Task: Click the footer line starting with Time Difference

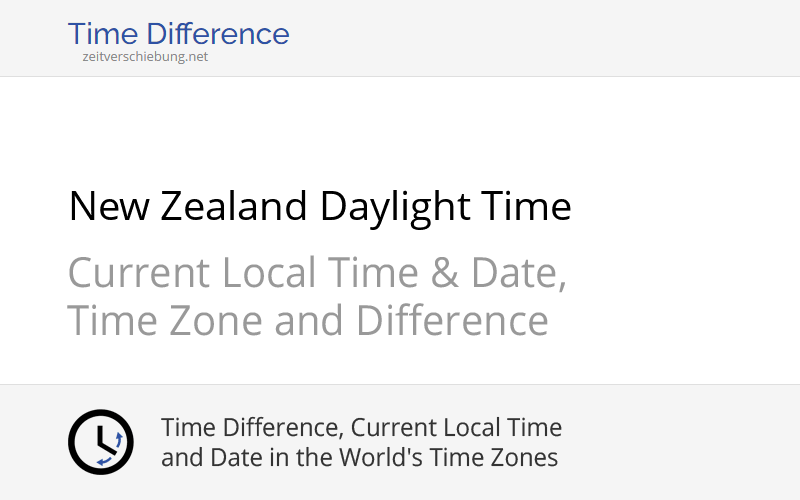Action: click(x=361, y=428)
